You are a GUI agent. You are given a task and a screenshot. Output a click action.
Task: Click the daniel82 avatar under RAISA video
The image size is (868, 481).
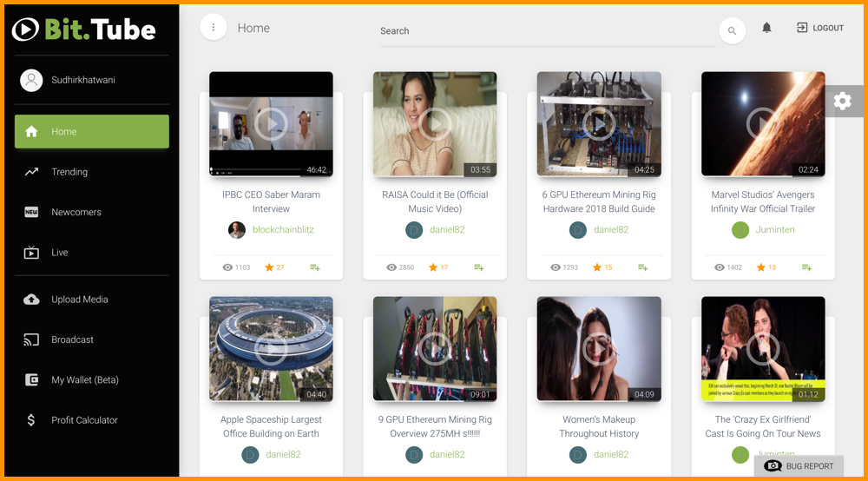tap(414, 230)
